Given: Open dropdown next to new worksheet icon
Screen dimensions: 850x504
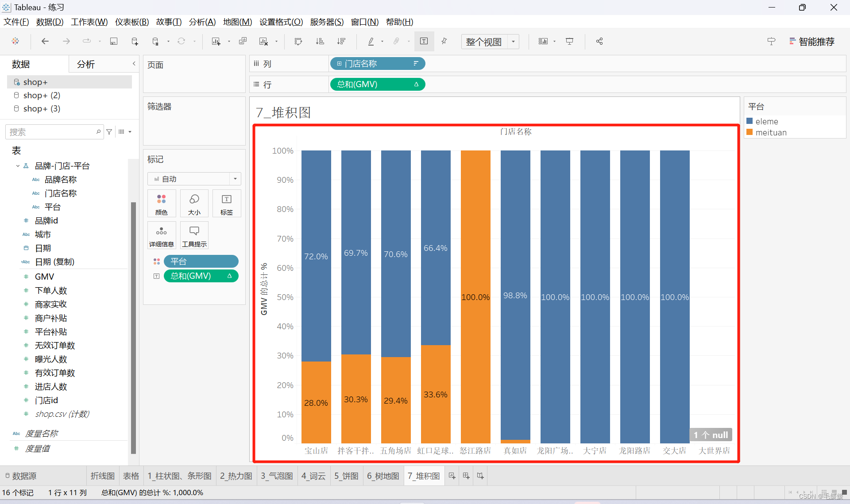Looking at the screenshot, I should tap(229, 42).
